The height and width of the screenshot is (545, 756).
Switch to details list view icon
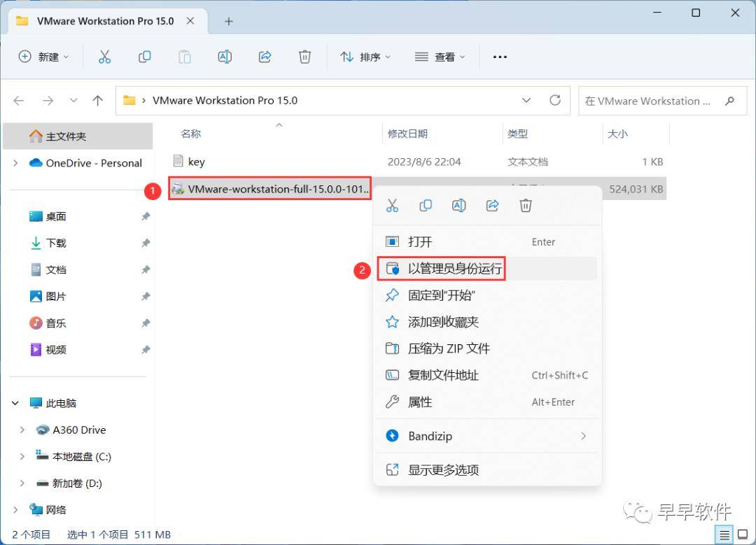point(724,535)
